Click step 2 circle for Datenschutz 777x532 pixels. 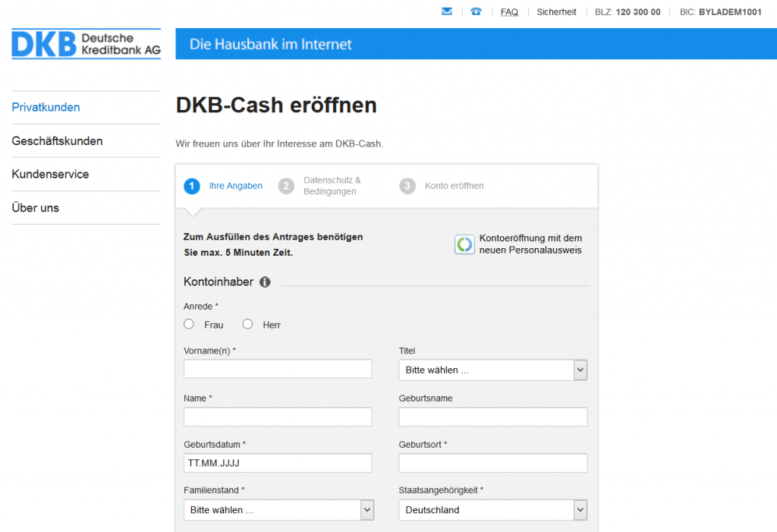click(286, 186)
